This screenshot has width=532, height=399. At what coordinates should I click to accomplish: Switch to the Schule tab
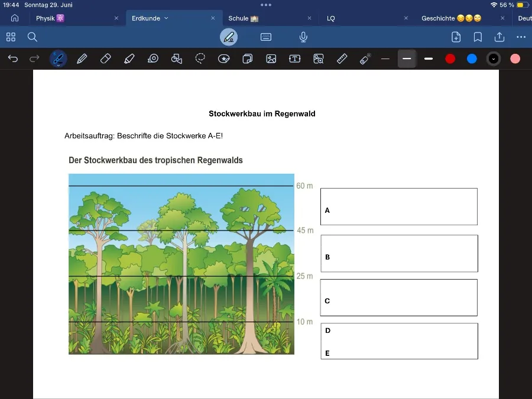(243, 18)
